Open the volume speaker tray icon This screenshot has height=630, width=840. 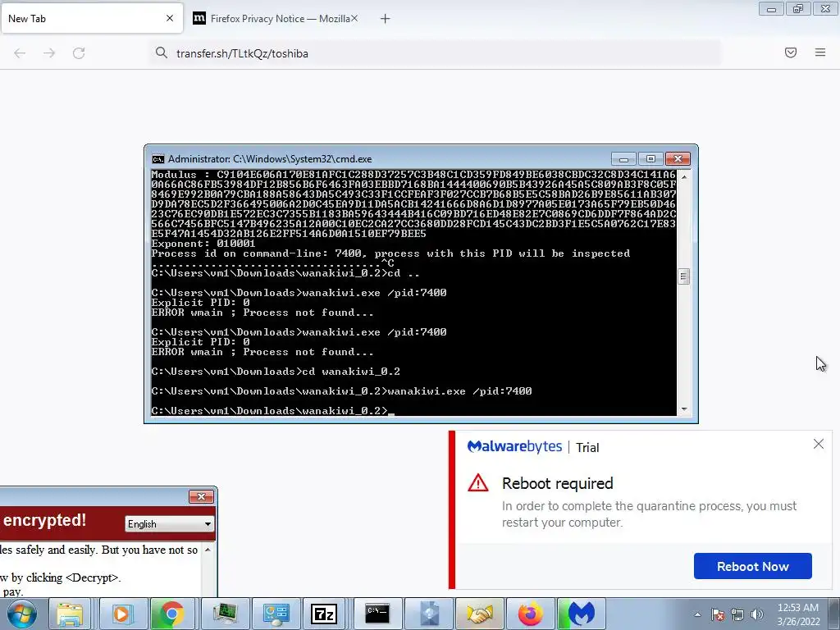tap(757, 614)
